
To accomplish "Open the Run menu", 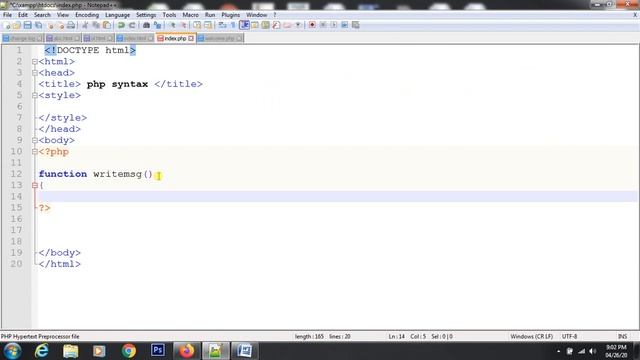I will click(x=210, y=15).
